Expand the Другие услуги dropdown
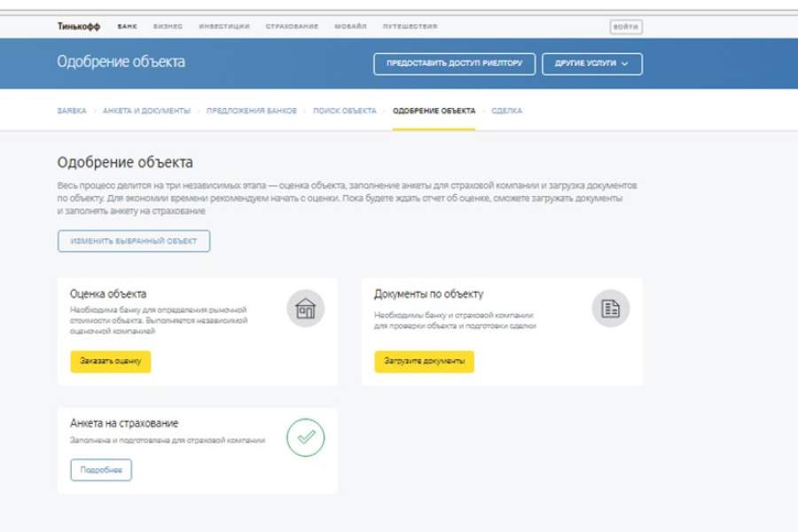This screenshot has height=532, width=798. (591, 64)
